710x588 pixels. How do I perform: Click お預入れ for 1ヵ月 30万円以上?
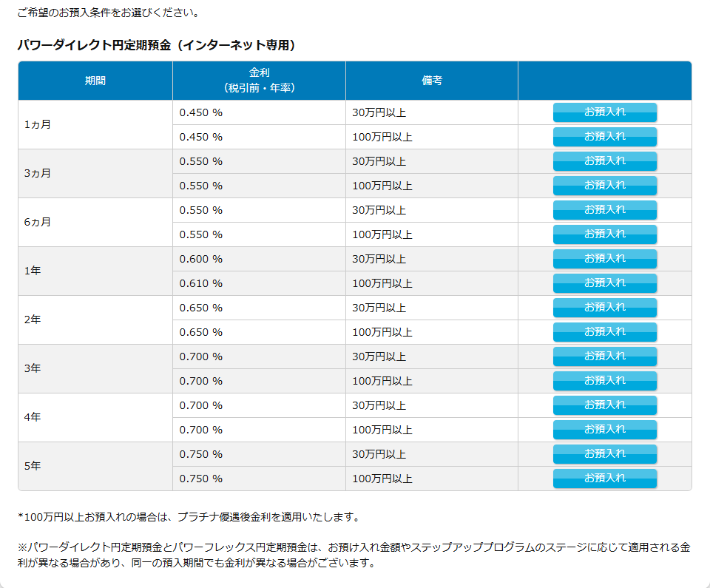point(604,112)
